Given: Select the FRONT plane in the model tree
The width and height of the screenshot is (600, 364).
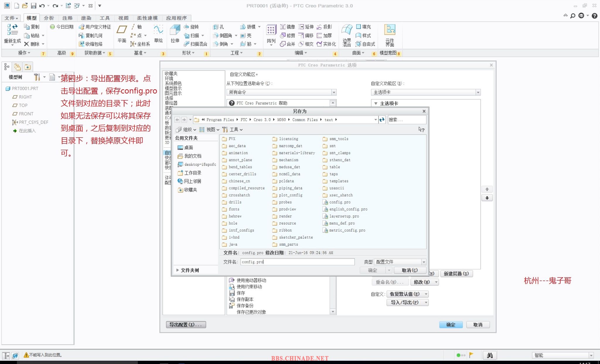Looking at the screenshot, I should pyautogui.click(x=23, y=114).
